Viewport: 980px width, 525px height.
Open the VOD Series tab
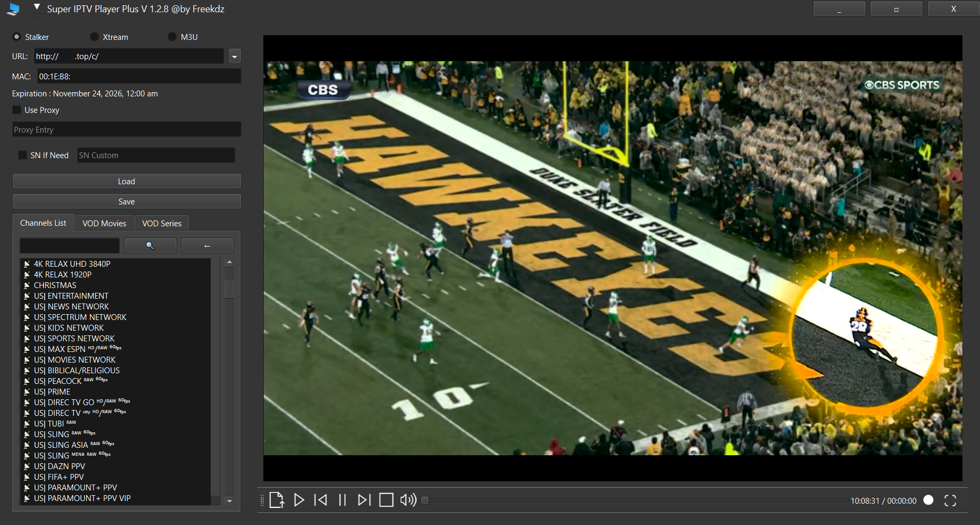pyautogui.click(x=162, y=223)
